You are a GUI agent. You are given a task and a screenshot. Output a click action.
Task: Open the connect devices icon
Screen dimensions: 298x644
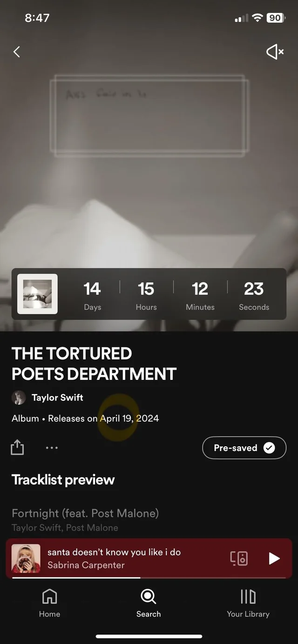(239, 558)
